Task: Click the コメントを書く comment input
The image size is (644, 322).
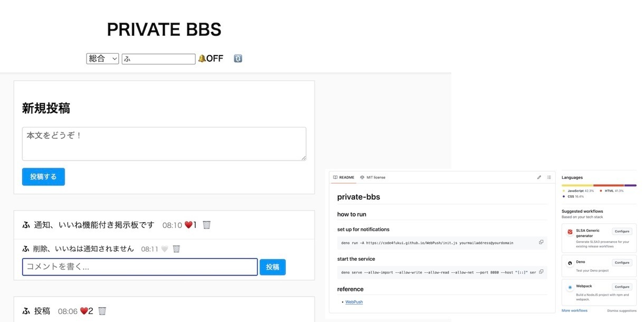Action: pos(140,267)
